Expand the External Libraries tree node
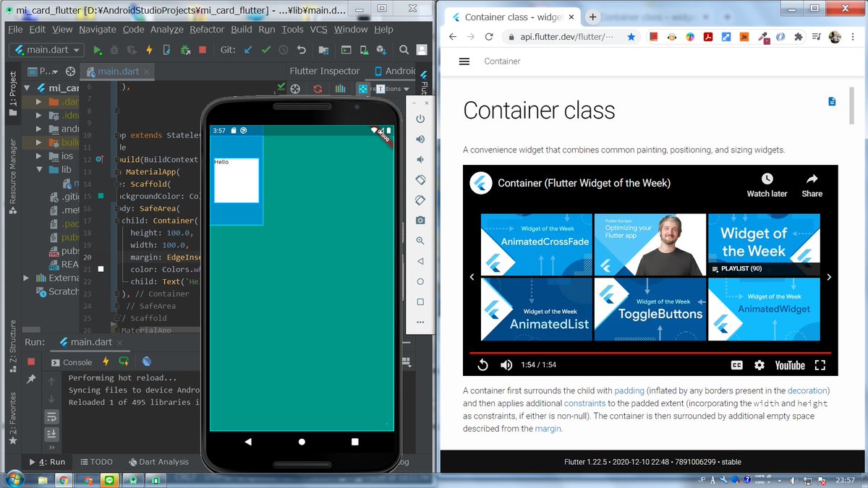 click(x=27, y=278)
